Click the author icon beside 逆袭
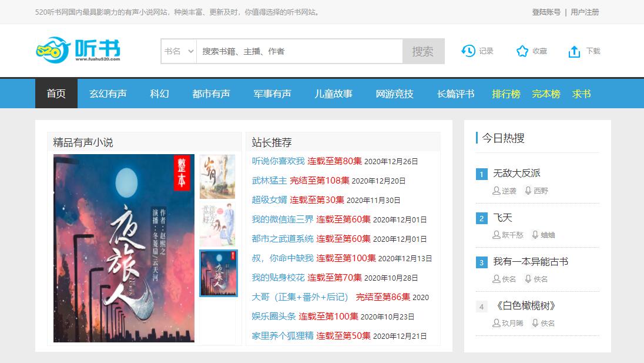644x363 pixels. 497,191
